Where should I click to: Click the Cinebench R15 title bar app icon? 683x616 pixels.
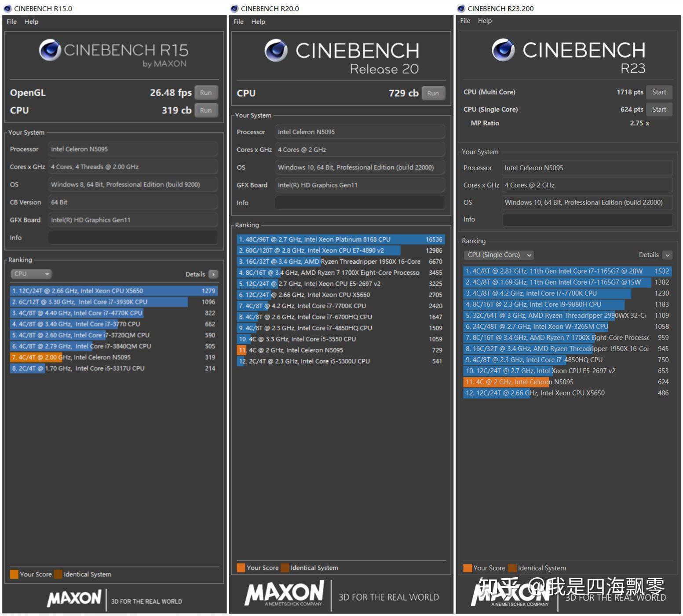7,8
